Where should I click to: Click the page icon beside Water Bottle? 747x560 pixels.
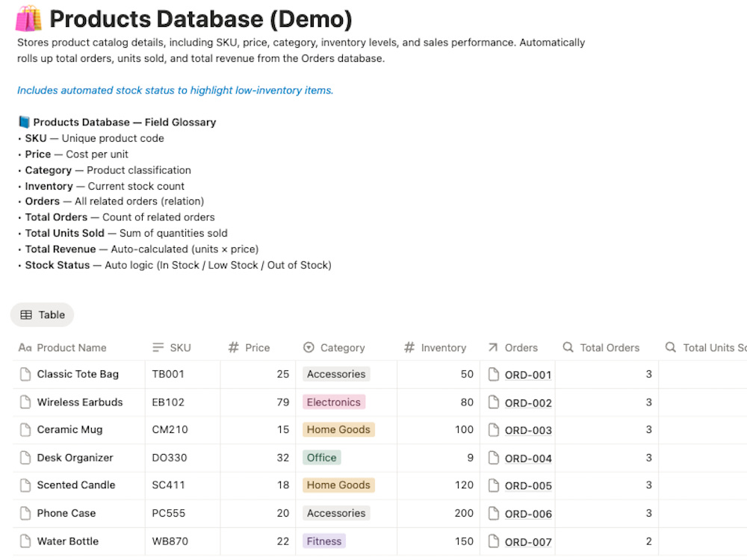pyautogui.click(x=25, y=541)
